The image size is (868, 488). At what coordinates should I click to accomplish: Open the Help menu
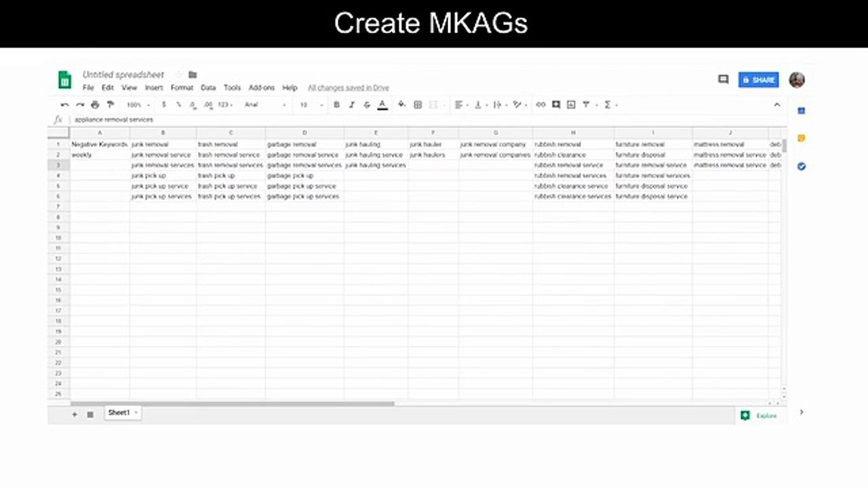[290, 88]
